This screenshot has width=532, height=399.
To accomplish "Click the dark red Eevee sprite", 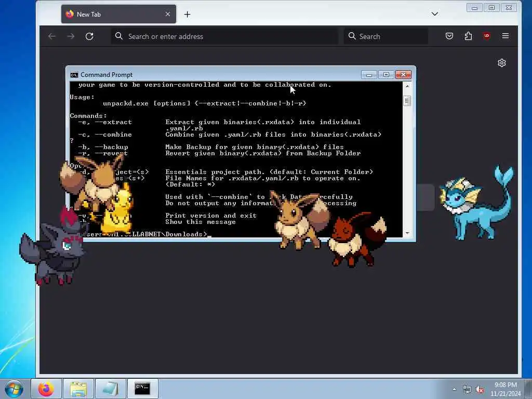I will click(357, 240).
